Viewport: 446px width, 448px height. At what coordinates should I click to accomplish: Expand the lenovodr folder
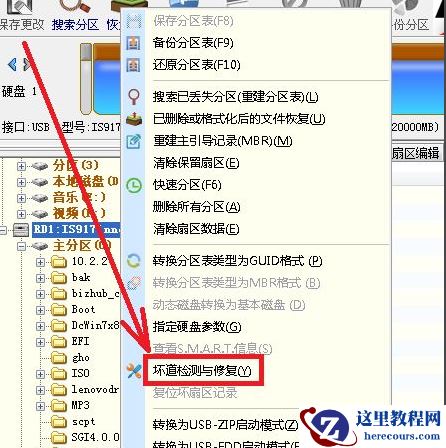(40, 390)
